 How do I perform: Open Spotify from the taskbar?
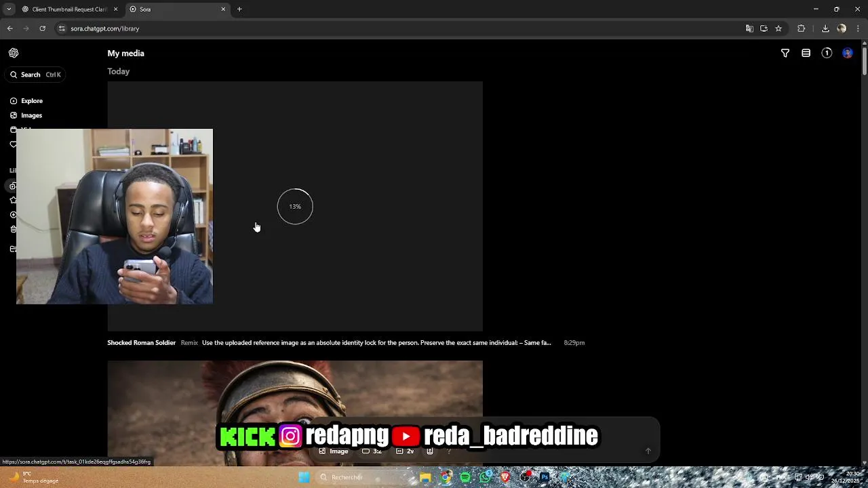pyautogui.click(x=465, y=477)
